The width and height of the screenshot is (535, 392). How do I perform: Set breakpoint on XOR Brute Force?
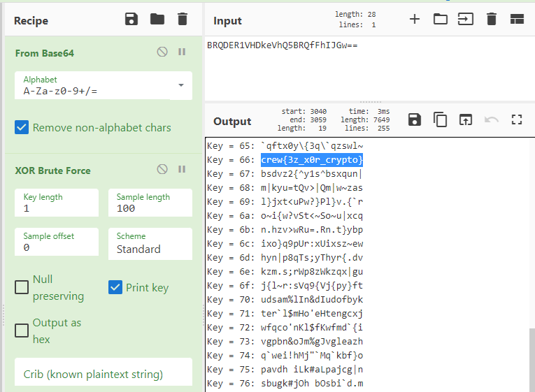click(x=182, y=169)
